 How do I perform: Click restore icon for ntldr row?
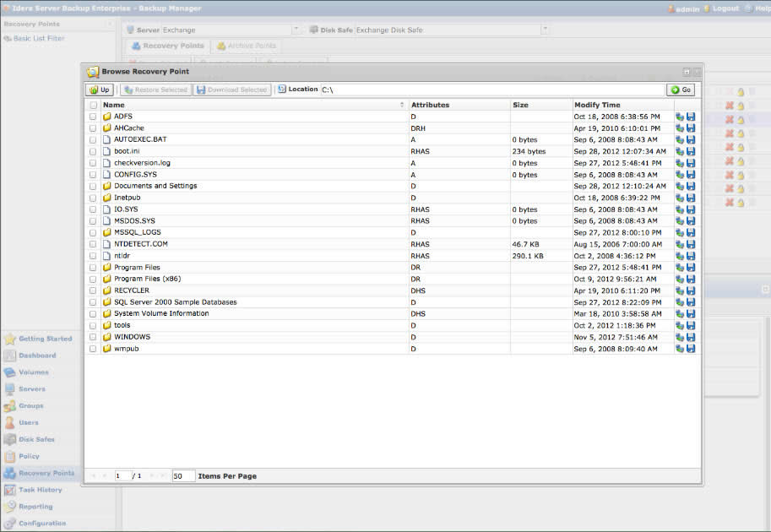coord(680,256)
